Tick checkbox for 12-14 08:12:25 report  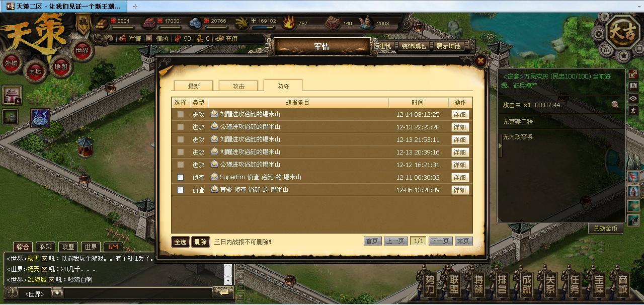coord(181,114)
